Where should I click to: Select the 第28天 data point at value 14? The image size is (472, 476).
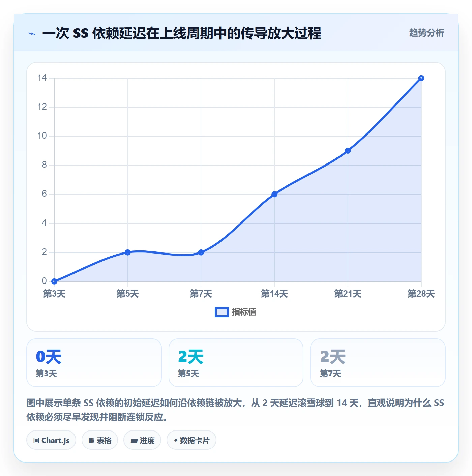[421, 78]
